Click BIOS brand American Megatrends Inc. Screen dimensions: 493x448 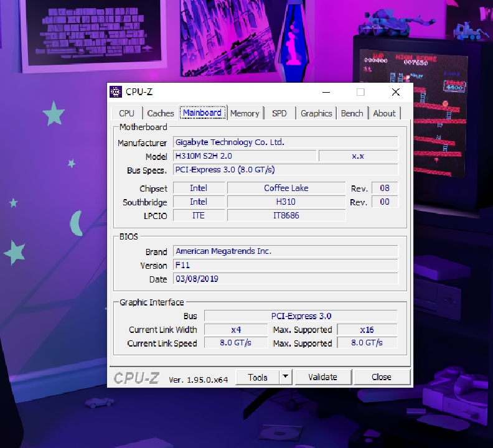tap(286, 251)
